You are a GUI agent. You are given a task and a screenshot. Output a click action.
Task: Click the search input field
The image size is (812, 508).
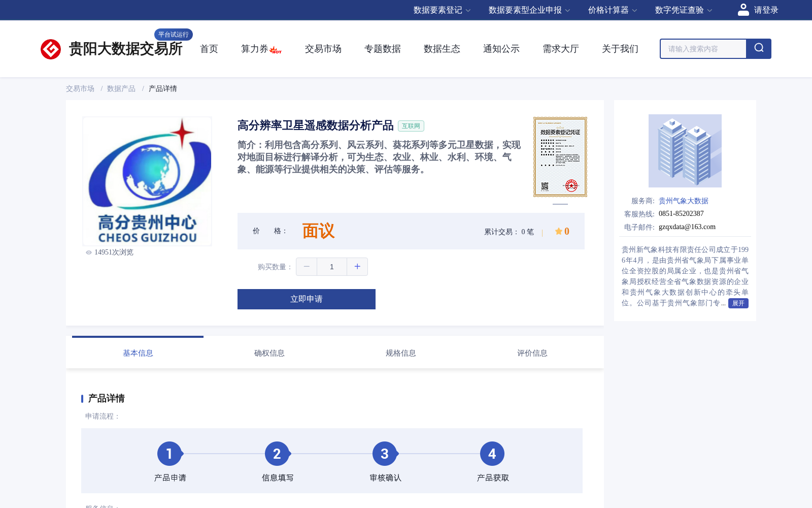703,49
